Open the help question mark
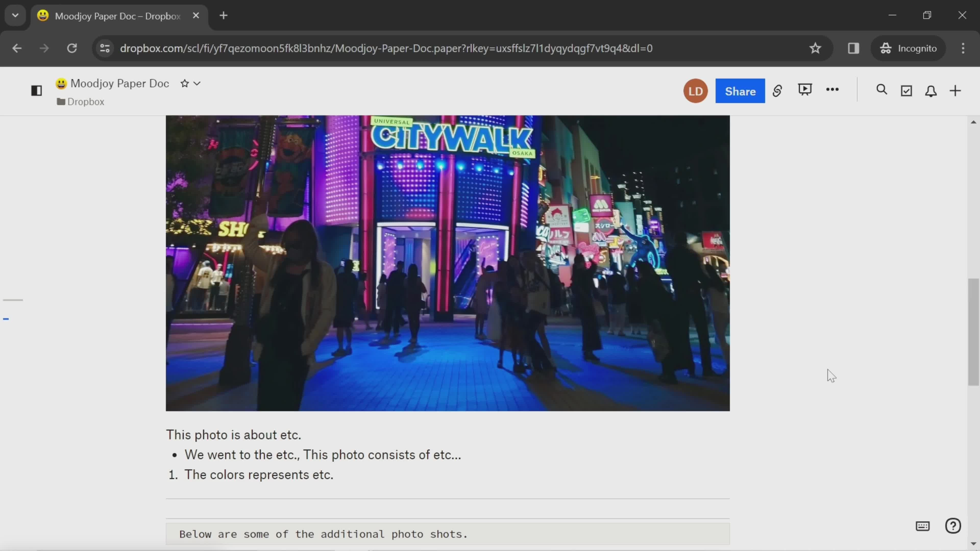The height and width of the screenshot is (551, 980). (x=953, y=526)
